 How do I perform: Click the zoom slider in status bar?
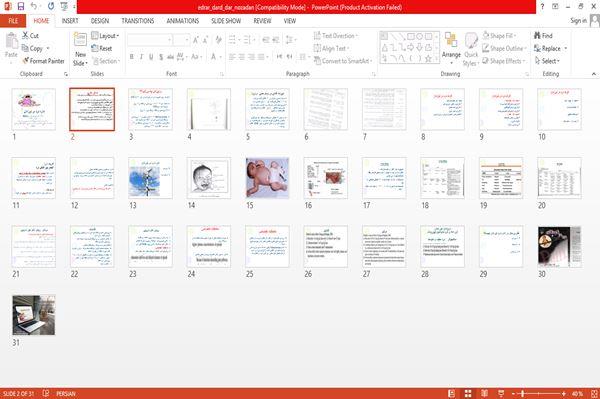[539, 393]
